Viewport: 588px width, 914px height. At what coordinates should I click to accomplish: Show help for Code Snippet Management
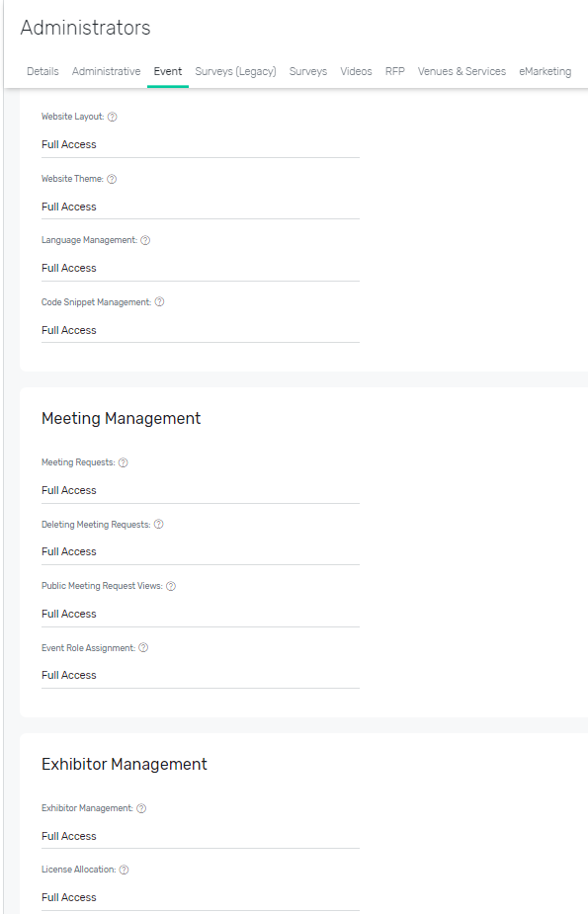(160, 302)
